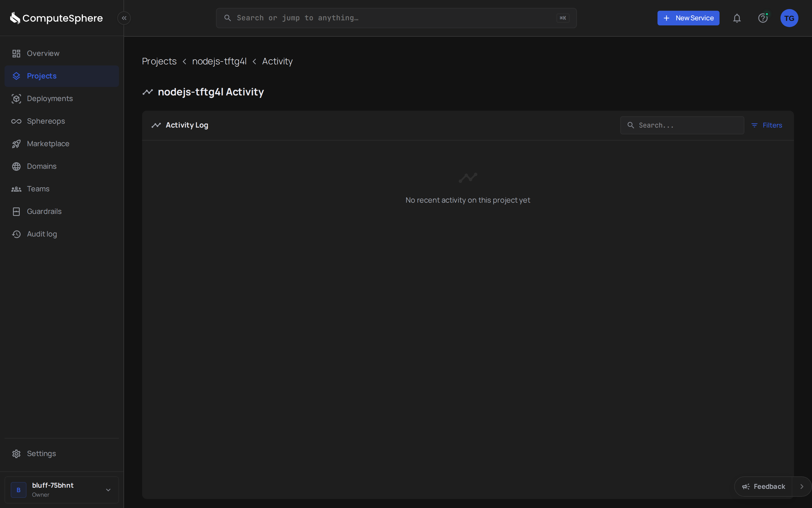Go to Projects breadcrumb link
This screenshot has height=508, width=812.
coord(159,62)
